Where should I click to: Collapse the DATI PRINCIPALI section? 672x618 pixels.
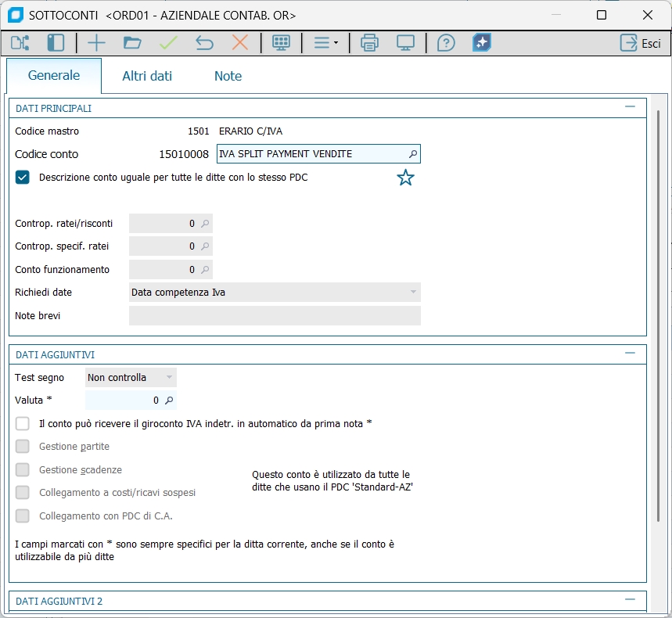[x=630, y=106]
